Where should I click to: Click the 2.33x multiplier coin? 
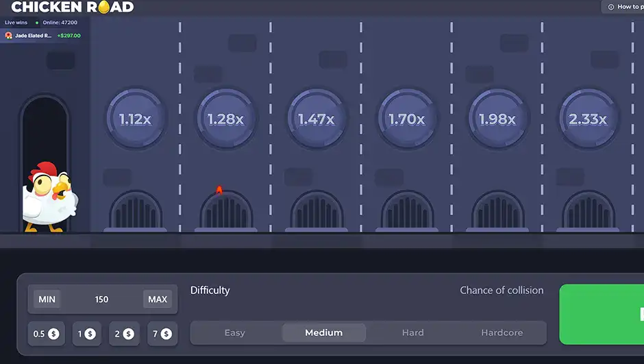588,119
